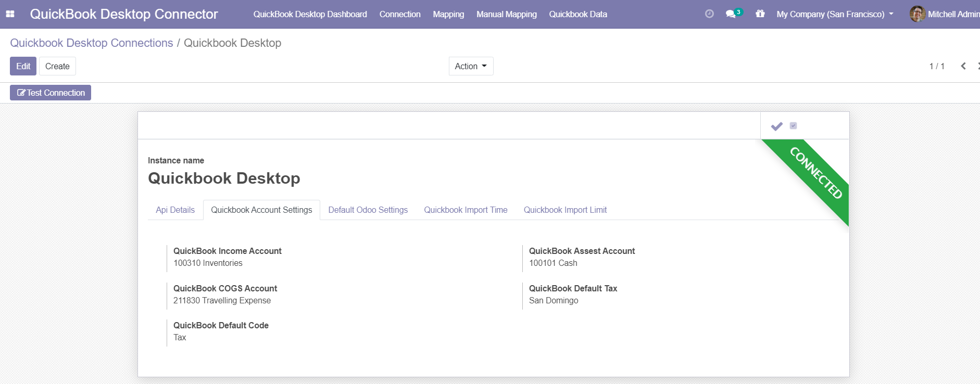This screenshot has width=980, height=384.
Task: Open the Quickbook Import Limit tab
Action: click(x=565, y=210)
